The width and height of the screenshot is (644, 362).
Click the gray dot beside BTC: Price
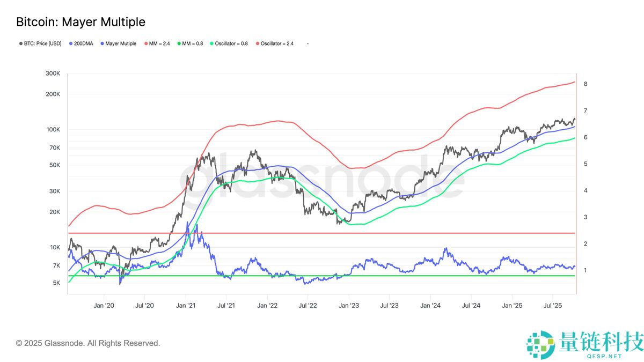tap(20, 43)
